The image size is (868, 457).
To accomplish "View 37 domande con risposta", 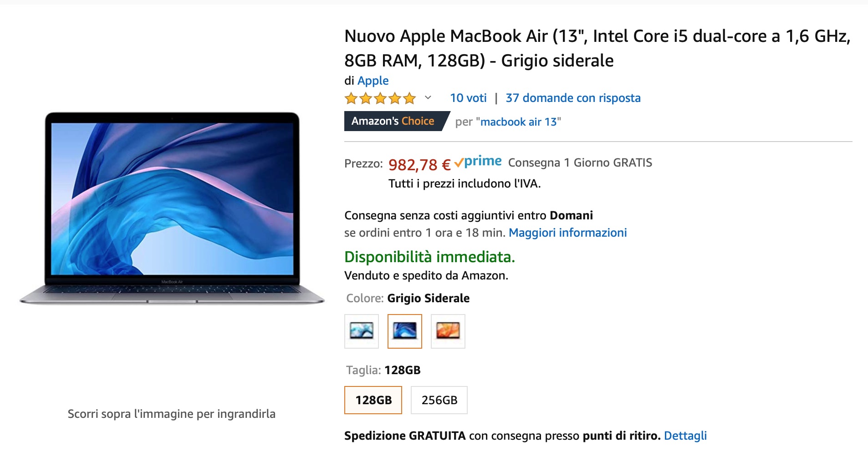I will (573, 98).
